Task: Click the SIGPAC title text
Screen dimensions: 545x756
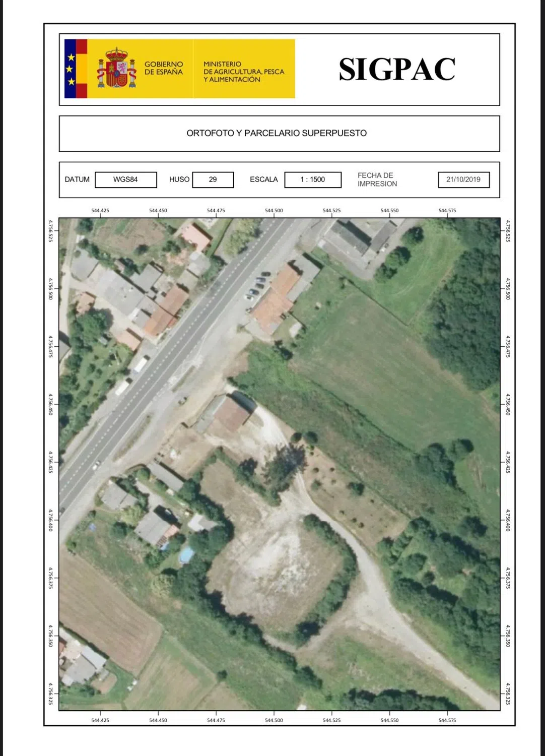Action: tap(397, 69)
